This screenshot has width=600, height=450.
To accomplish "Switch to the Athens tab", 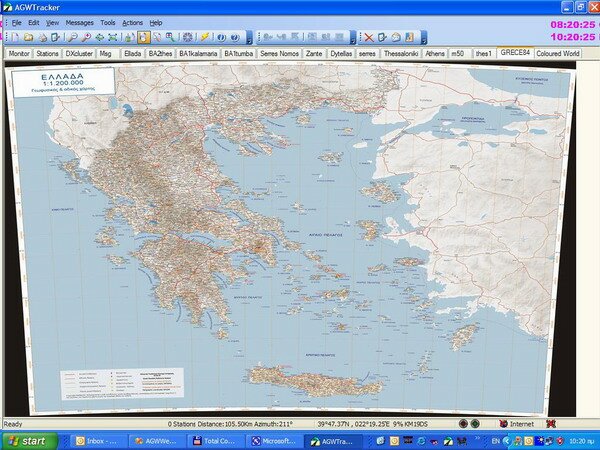I will tap(435, 54).
